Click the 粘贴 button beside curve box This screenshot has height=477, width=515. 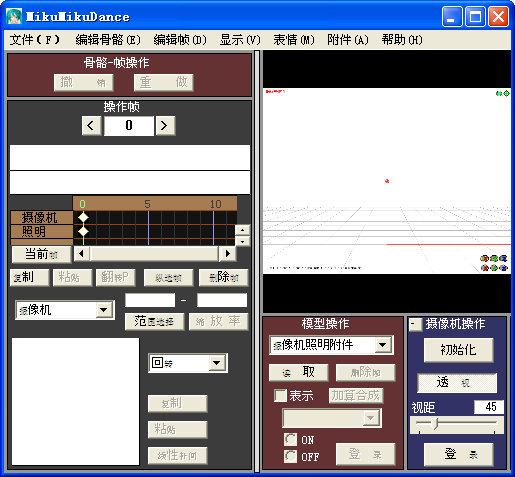(x=178, y=429)
